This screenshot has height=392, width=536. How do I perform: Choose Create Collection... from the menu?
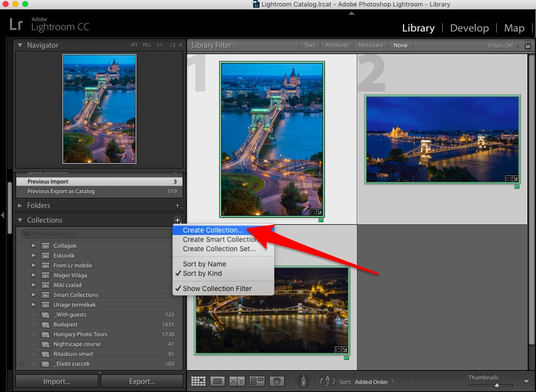coord(223,230)
